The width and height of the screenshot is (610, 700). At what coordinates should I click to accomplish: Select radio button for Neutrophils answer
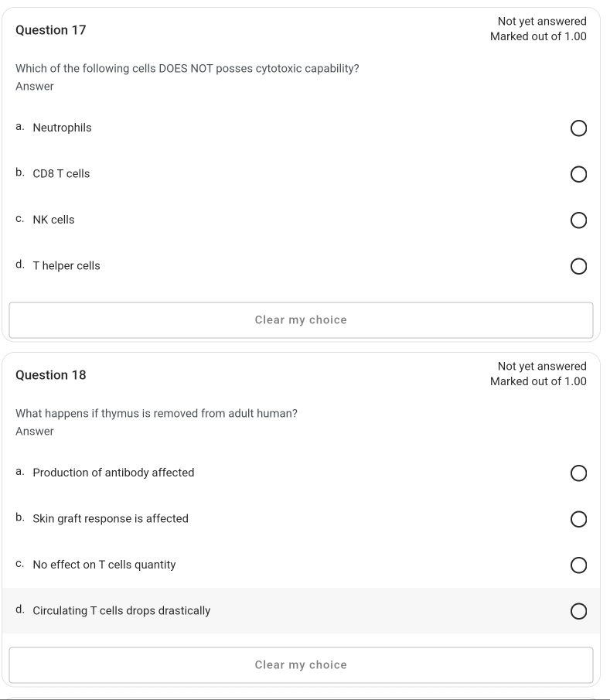coord(578,128)
